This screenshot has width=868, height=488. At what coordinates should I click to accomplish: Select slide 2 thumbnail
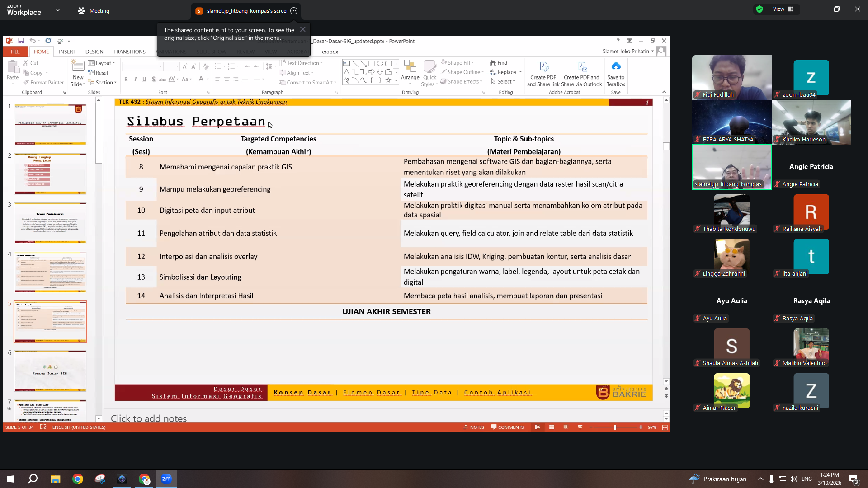pyautogui.click(x=50, y=174)
